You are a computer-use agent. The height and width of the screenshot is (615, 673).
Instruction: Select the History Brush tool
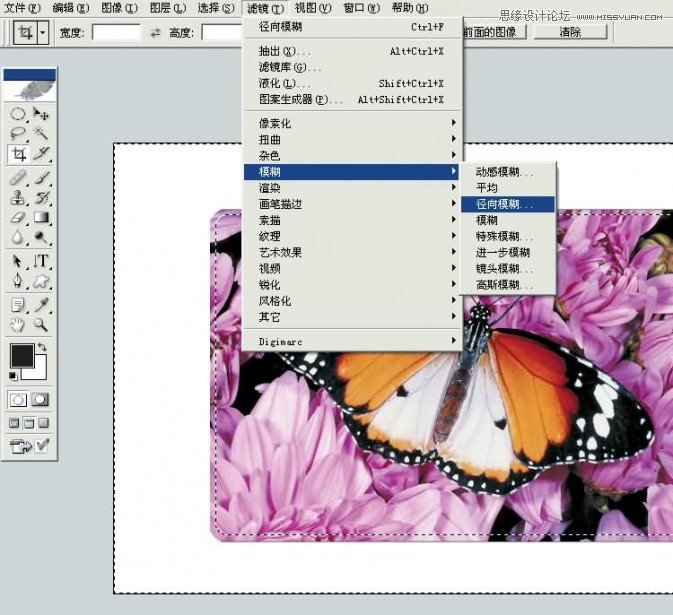pos(41,197)
